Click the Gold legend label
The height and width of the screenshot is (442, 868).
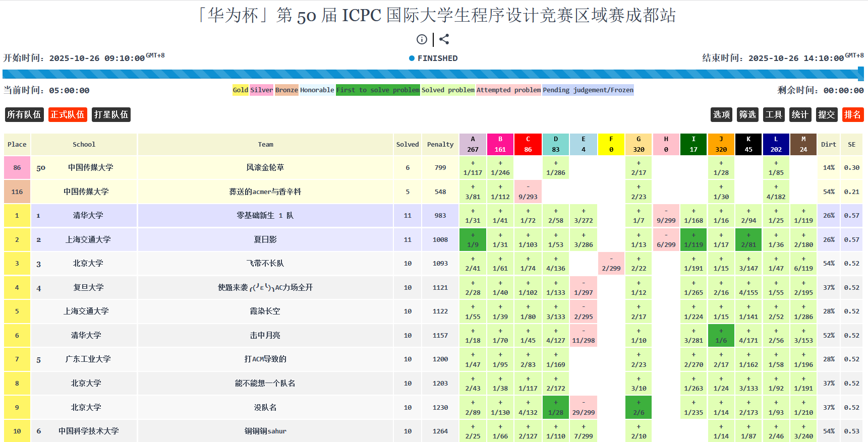(x=240, y=90)
